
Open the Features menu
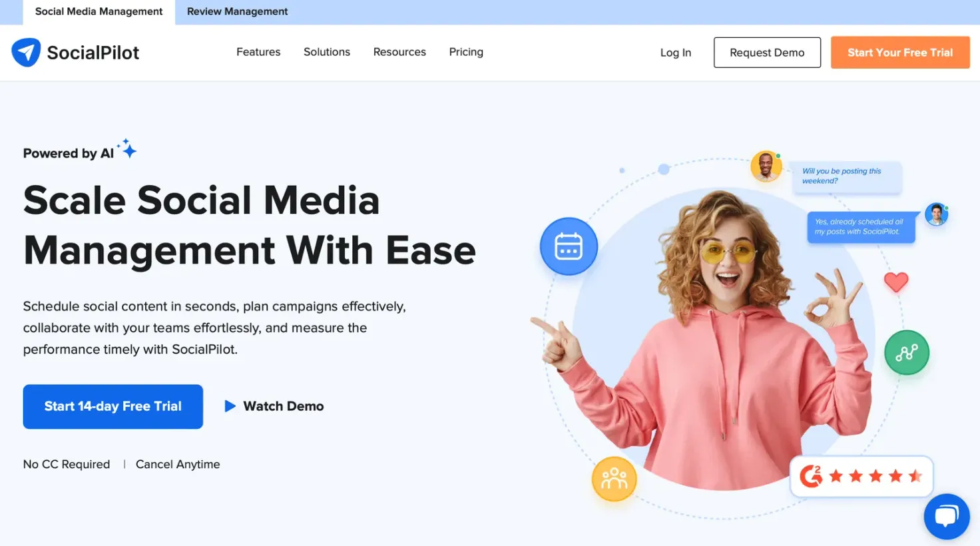coord(258,52)
